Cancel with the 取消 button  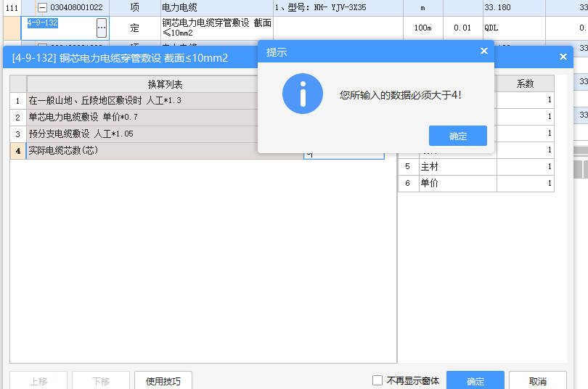click(x=537, y=381)
